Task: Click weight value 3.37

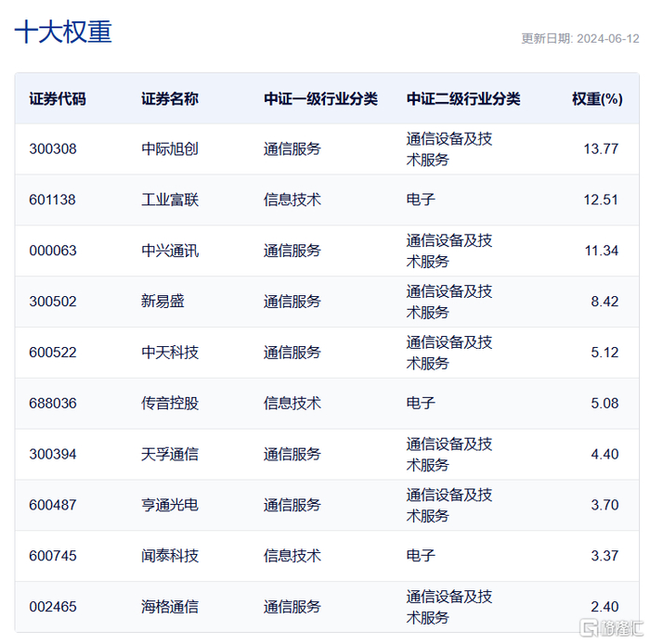Action: pyautogui.click(x=604, y=555)
